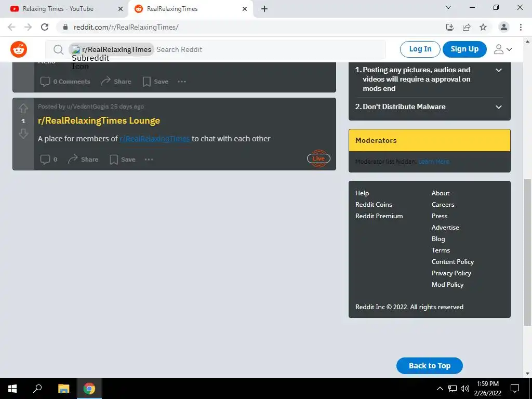532x399 pixels.
Task: Reload the page in Chrome
Action: (45, 27)
